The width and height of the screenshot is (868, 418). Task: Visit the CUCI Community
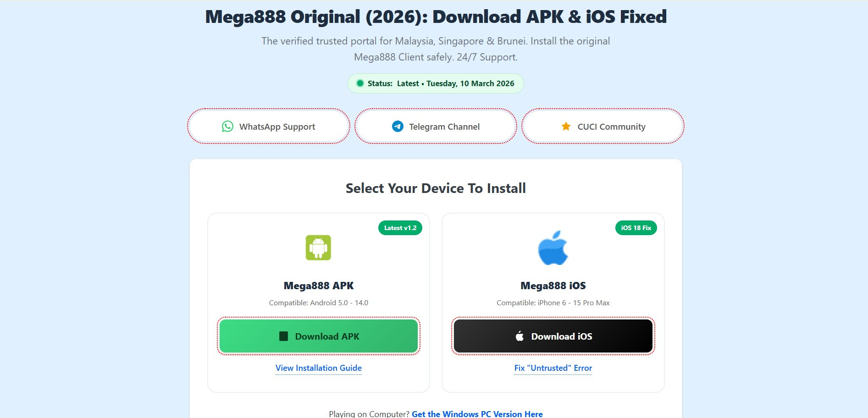(x=603, y=126)
